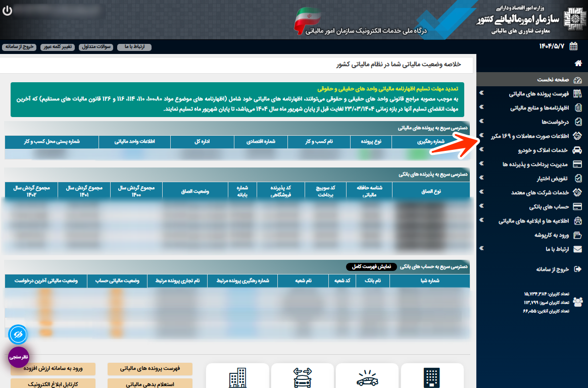Expand the اظهارنامه‌ها و منابع مالیاتی chevron
This screenshot has height=388, width=588.
[x=481, y=107]
